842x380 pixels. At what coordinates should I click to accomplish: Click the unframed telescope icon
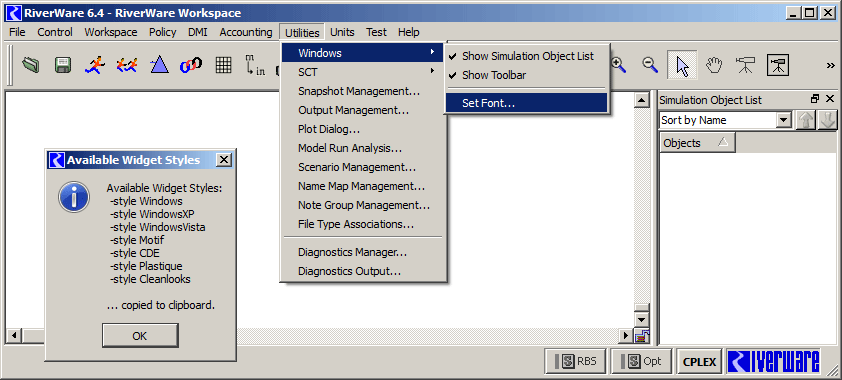coord(745,65)
